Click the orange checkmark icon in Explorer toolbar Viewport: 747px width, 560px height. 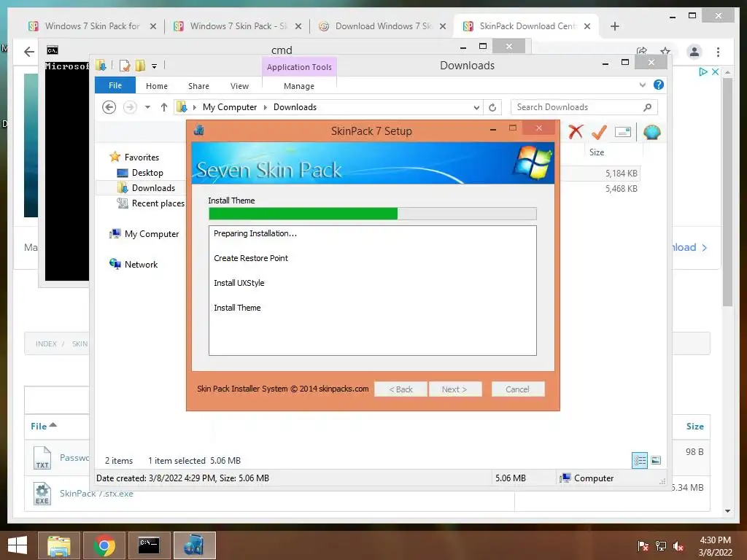[x=599, y=132]
